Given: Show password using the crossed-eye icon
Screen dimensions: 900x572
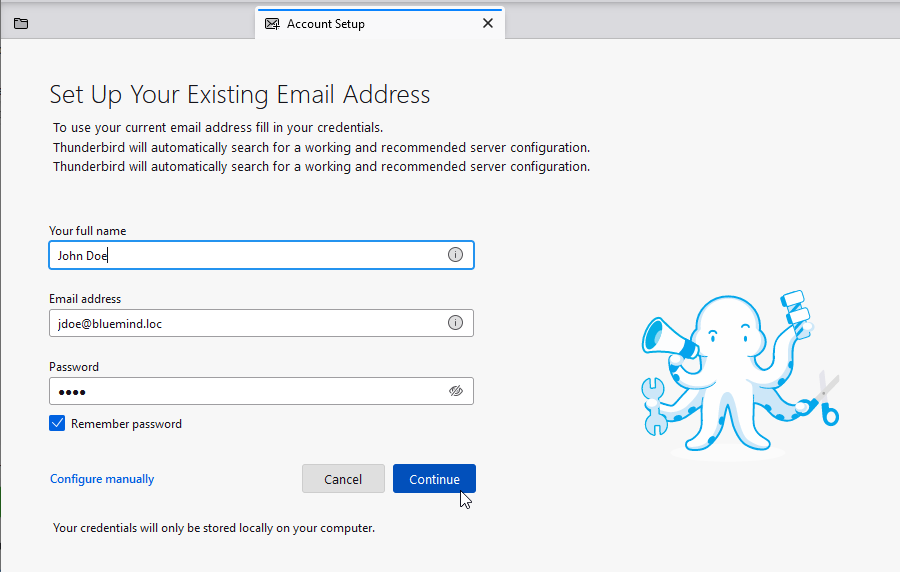Looking at the screenshot, I should click(456, 391).
